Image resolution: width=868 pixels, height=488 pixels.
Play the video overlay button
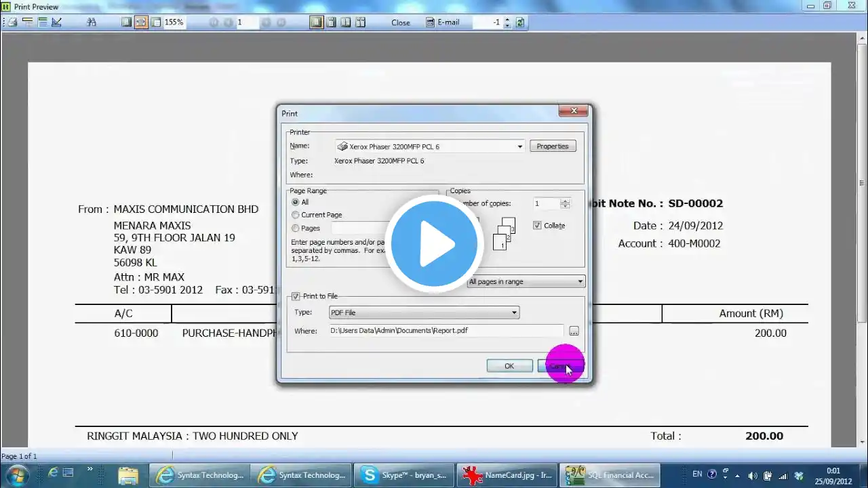coord(434,244)
